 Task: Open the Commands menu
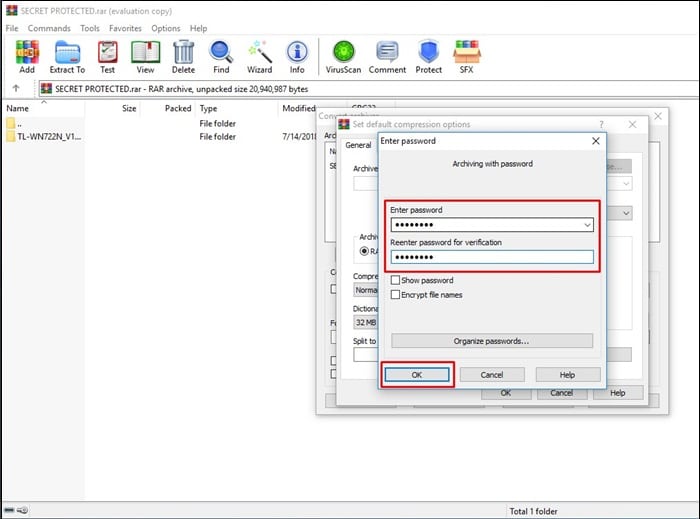(x=49, y=28)
